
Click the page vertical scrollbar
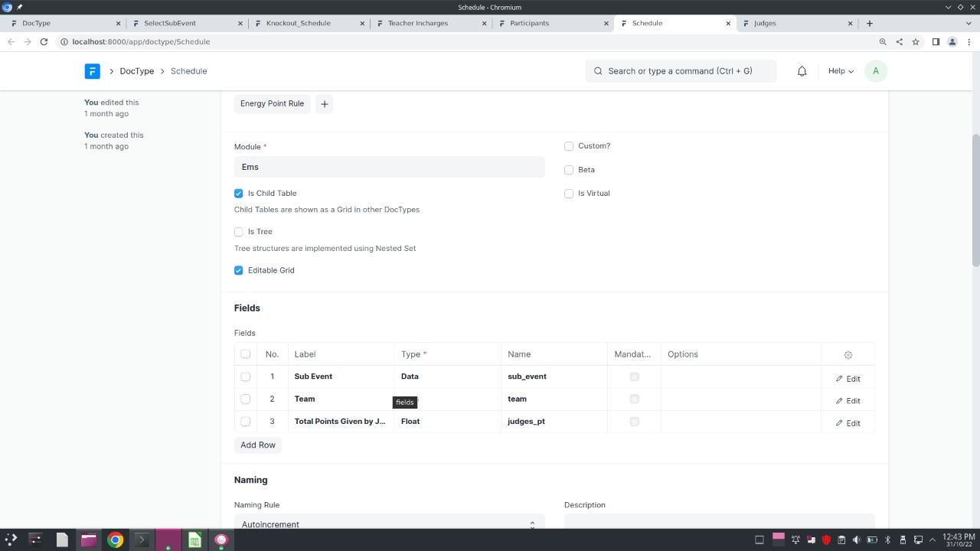click(x=975, y=199)
